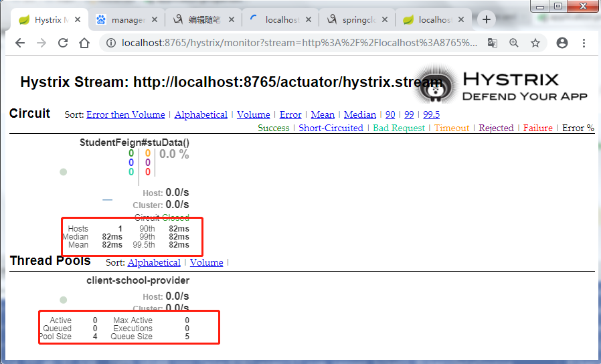Close the springcloud tab

385,19
